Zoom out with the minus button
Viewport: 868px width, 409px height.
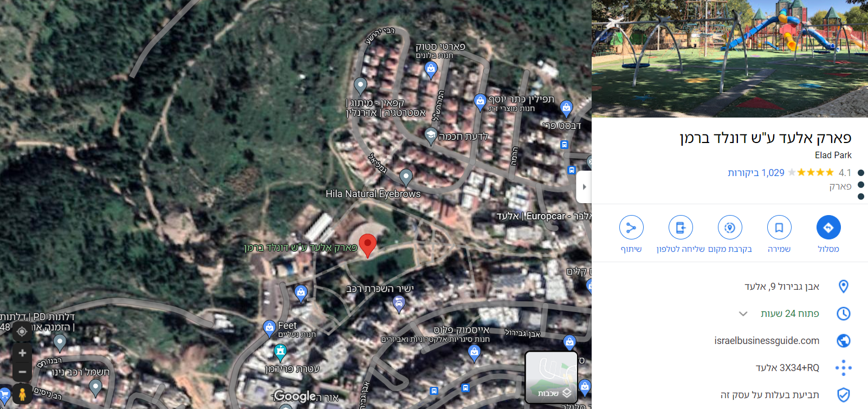pos(22,372)
